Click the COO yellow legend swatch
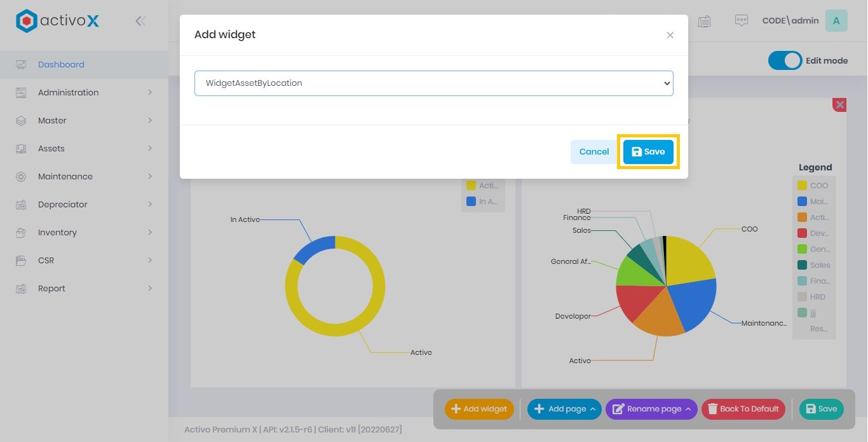The height and width of the screenshot is (442, 868). [x=802, y=186]
